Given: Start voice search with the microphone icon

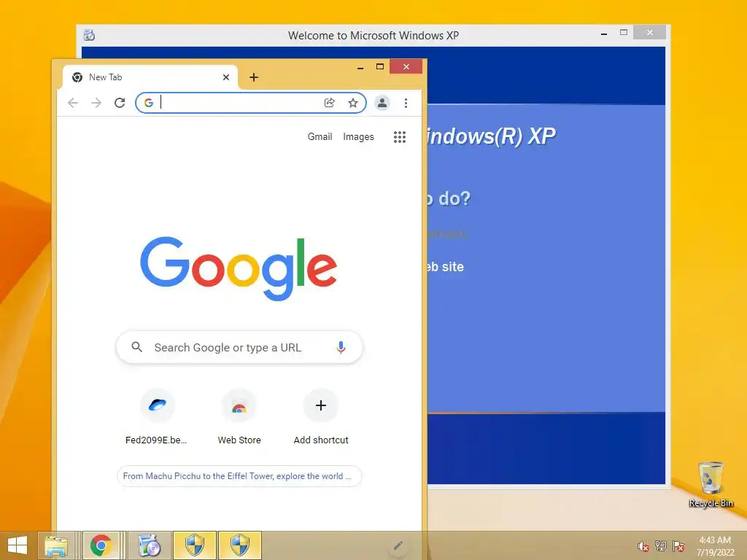Looking at the screenshot, I should (x=341, y=347).
